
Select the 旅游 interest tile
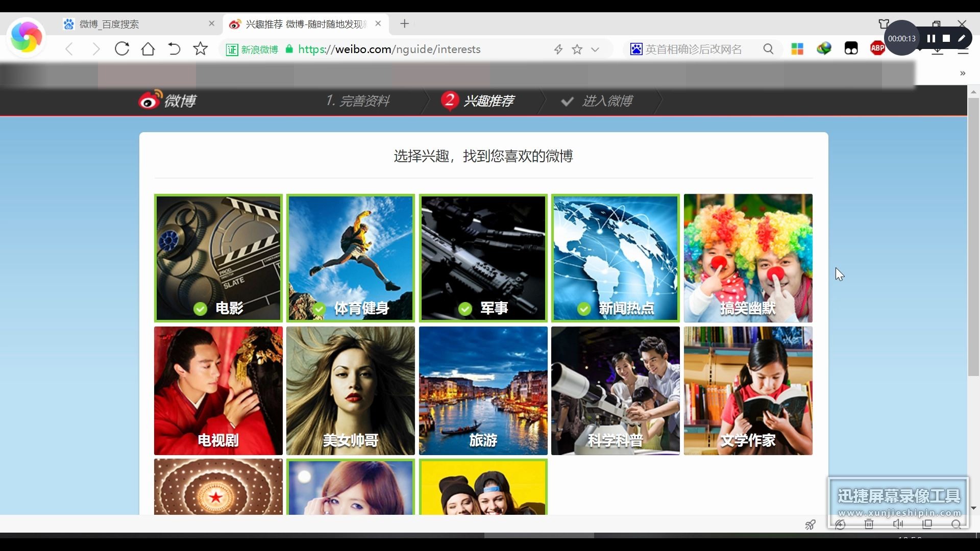(x=483, y=391)
